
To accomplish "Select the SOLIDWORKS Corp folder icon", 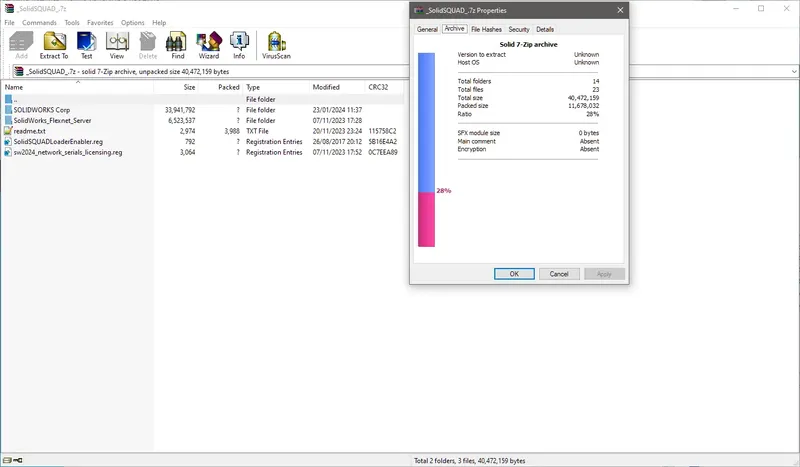I will (x=8, y=110).
